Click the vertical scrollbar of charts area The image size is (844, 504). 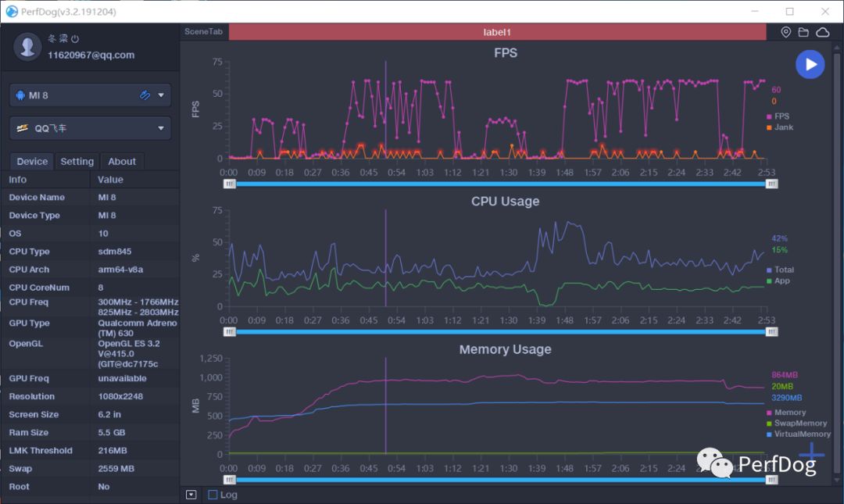836,264
